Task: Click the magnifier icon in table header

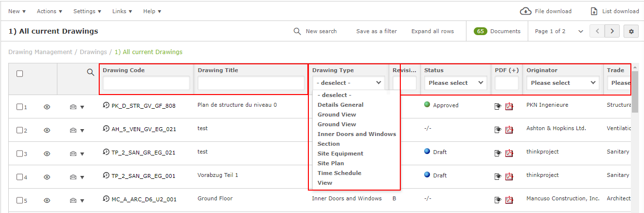Action: 90,73
